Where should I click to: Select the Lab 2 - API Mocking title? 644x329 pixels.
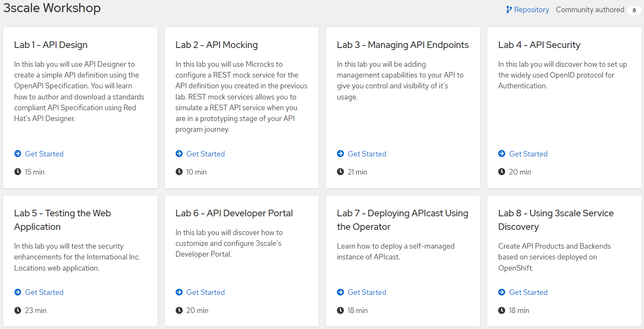click(x=217, y=45)
